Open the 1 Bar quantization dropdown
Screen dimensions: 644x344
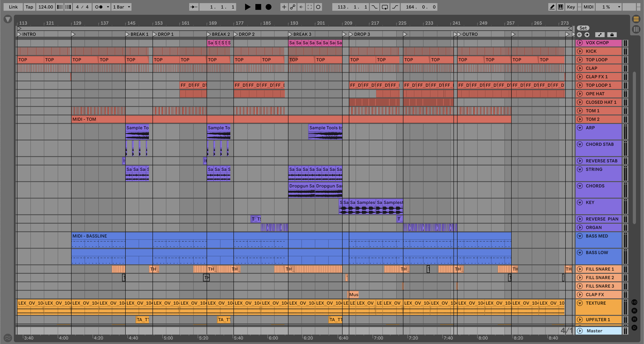(x=121, y=7)
